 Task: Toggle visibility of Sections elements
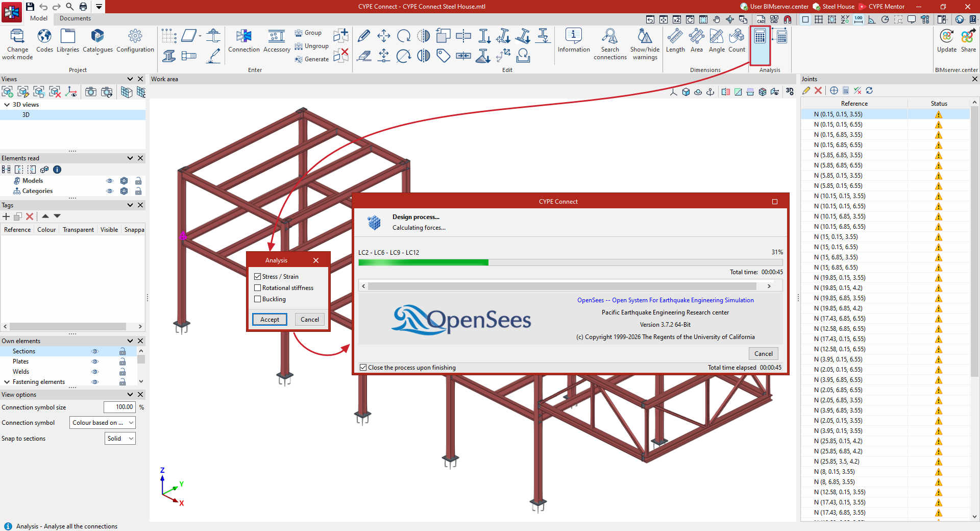pos(94,351)
